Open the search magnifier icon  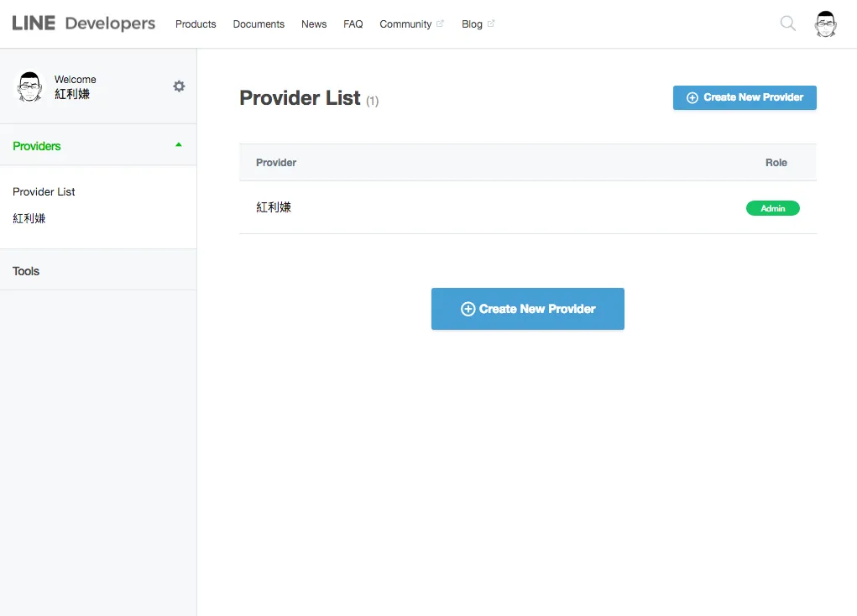pyautogui.click(x=787, y=23)
